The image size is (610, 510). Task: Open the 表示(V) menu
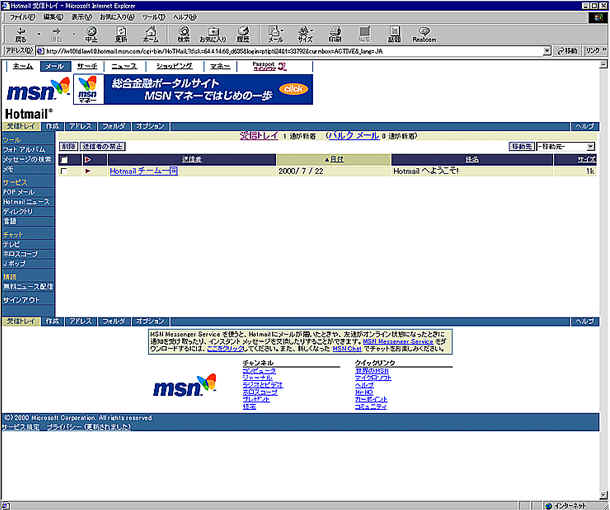82,17
